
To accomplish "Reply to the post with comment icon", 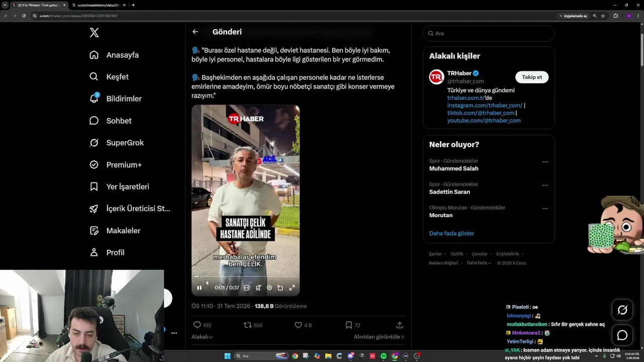I will coord(197,325).
